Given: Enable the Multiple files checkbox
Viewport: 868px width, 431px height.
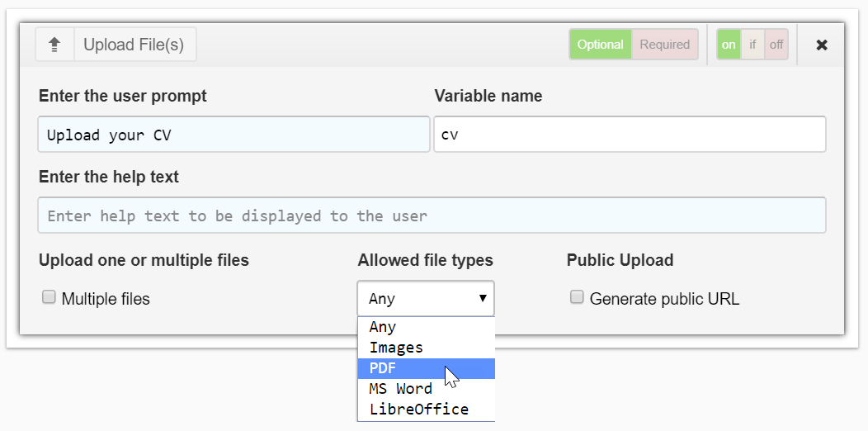Looking at the screenshot, I should click(x=50, y=297).
